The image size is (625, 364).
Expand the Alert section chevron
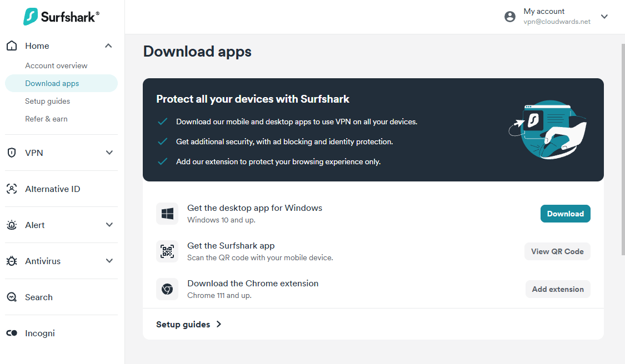tap(109, 225)
